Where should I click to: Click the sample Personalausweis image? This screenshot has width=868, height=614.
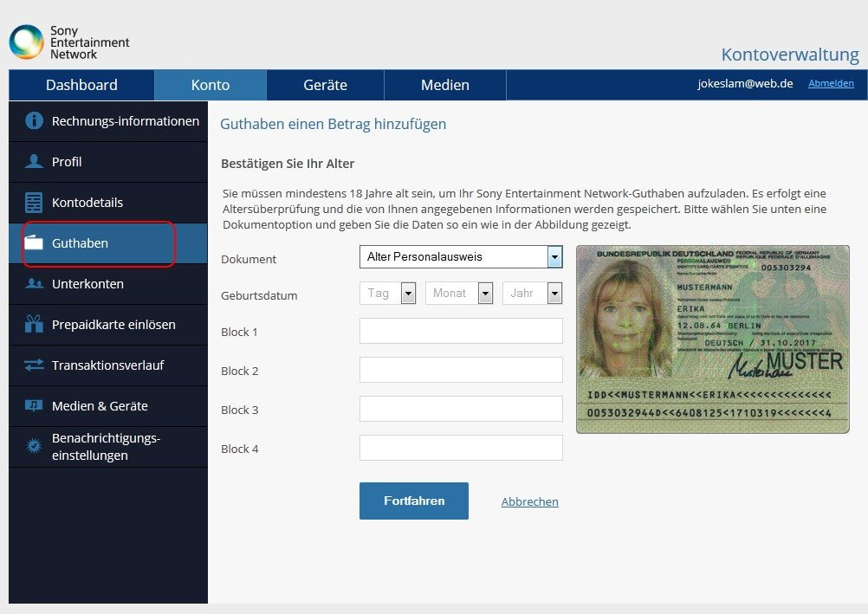coord(712,339)
